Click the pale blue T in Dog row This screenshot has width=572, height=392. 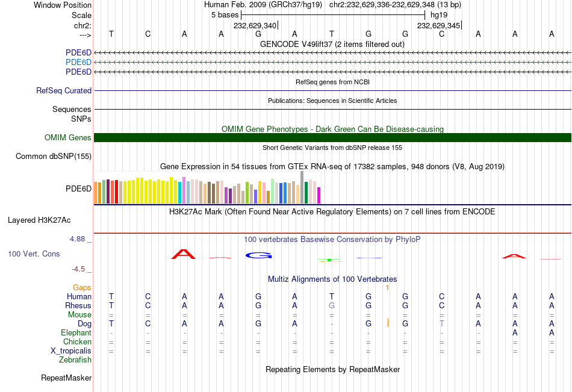point(442,324)
